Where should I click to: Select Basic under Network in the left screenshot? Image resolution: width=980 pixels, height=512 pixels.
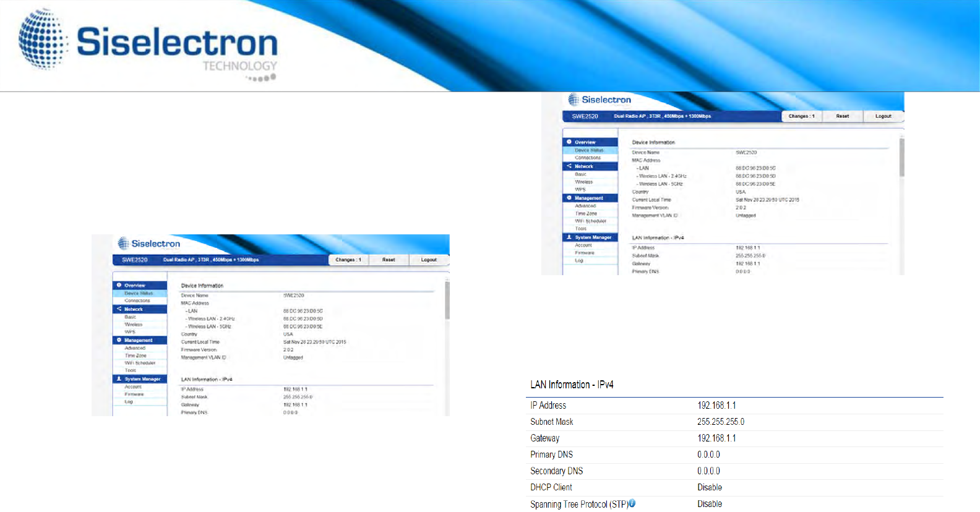[x=130, y=317]
